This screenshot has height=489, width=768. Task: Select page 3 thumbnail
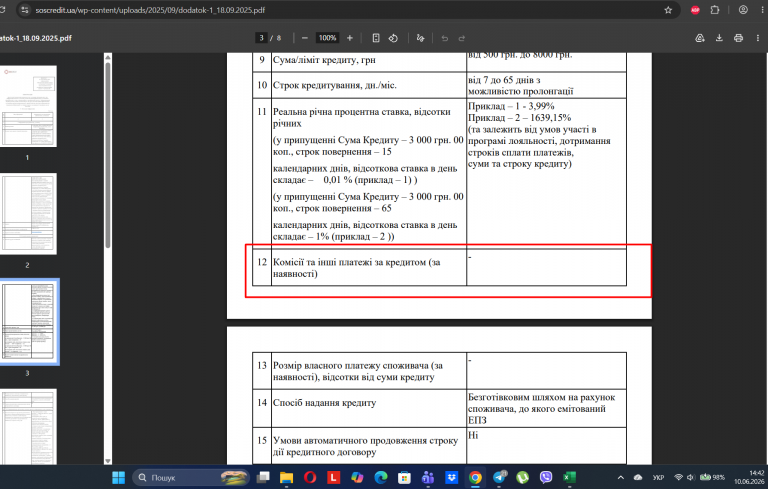[29, 322]
